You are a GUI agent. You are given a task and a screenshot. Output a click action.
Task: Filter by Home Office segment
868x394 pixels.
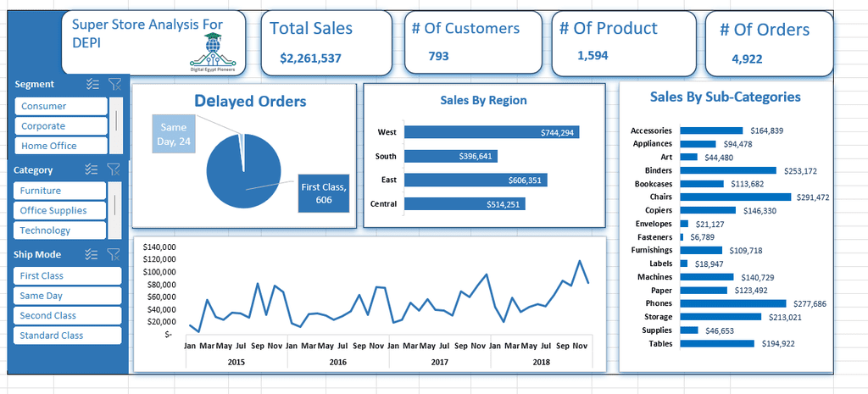pyautogui.click(x=61, y=146)
